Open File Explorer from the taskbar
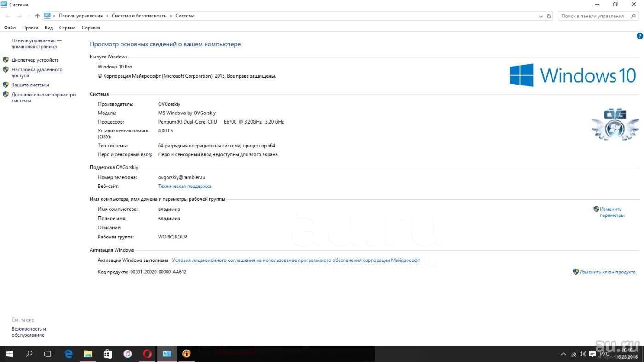This screenshot has width=644, height=362. point(88,354)
